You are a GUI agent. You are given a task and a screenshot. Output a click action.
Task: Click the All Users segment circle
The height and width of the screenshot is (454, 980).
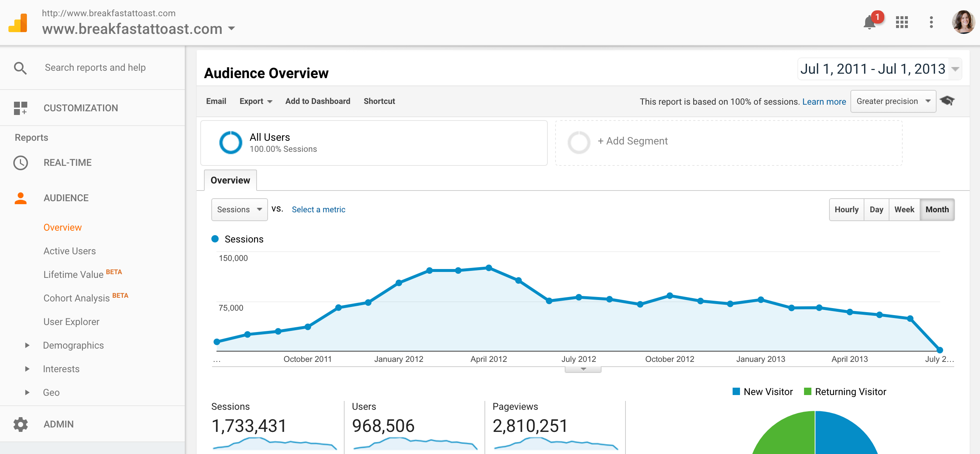pyautogui.click(x=230, y=143)
